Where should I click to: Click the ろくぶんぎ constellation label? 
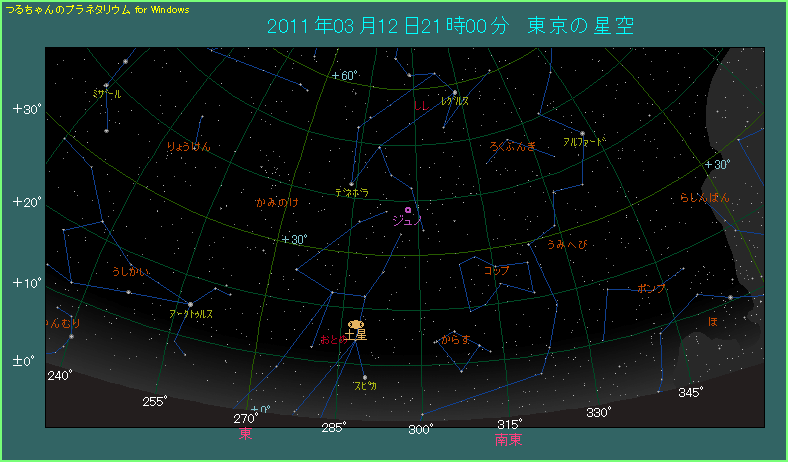pos(513,146)
